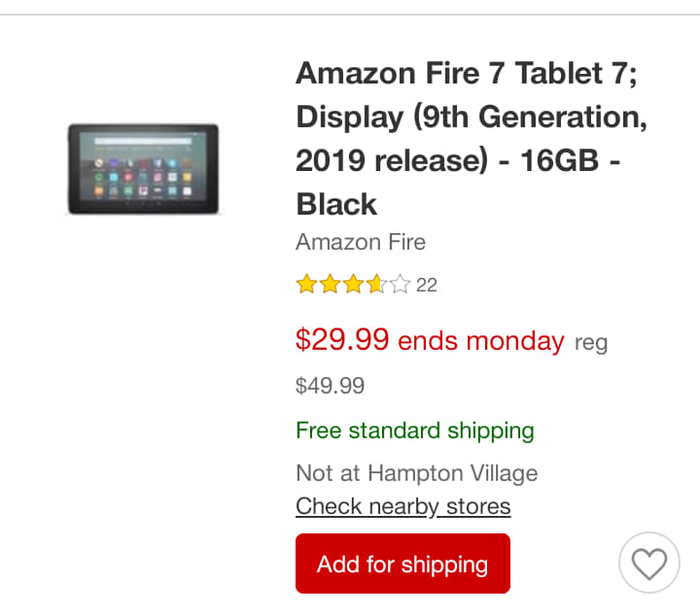700x615 pixels.
Task: Click the first yellow rating star
Action: click(x=306, y=285)
